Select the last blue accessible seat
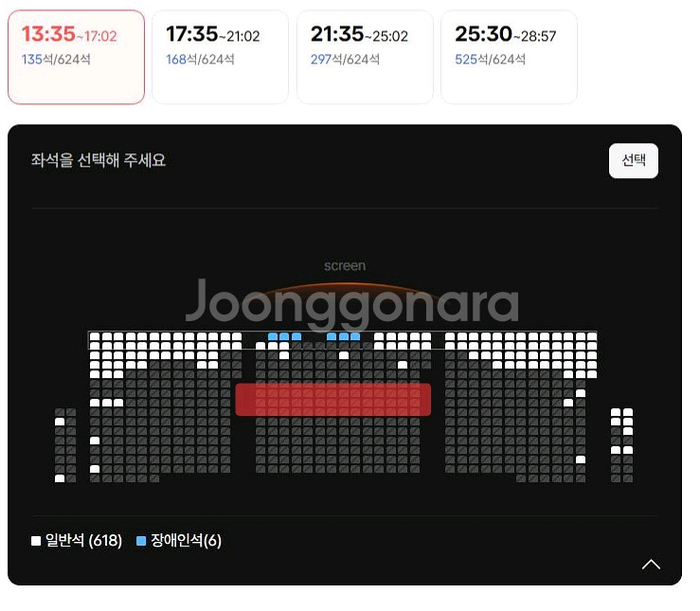The image size is (700, 611). click(x=355, y=336)
